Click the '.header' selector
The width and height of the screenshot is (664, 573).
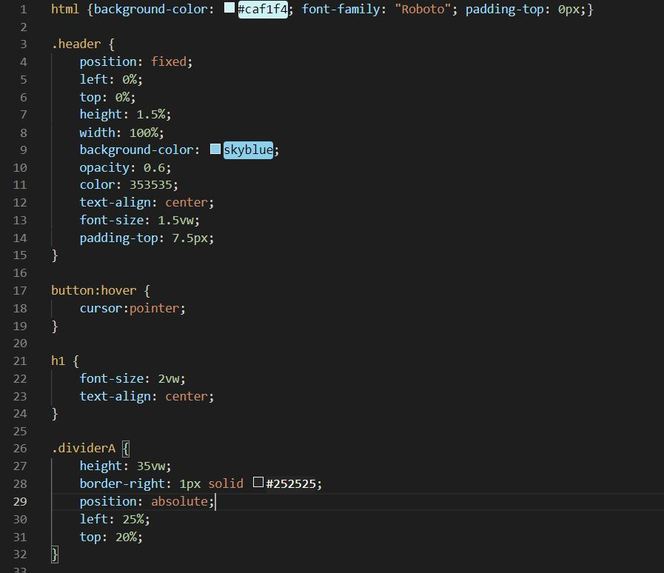pyautogui.click(x=76, y=44)
